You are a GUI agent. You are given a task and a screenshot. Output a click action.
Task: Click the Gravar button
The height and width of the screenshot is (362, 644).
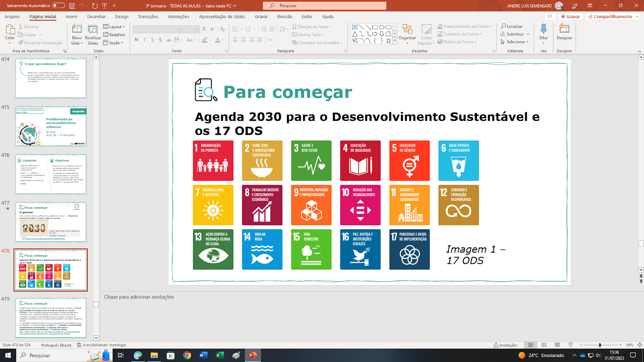[x=570, y=16]
